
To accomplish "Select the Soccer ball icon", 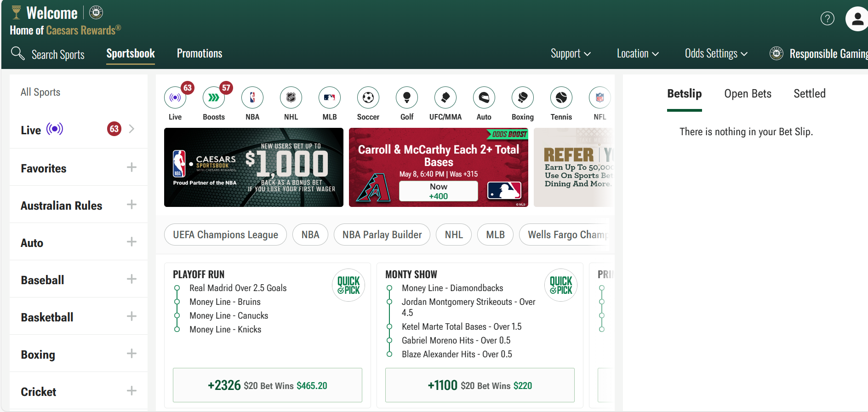I will pos(368,97).
